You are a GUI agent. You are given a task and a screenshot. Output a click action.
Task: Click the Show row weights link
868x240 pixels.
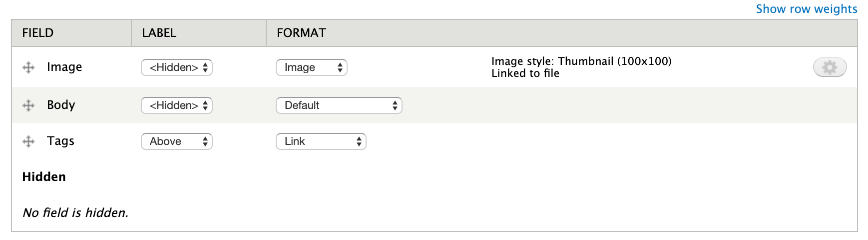point(806,9)
